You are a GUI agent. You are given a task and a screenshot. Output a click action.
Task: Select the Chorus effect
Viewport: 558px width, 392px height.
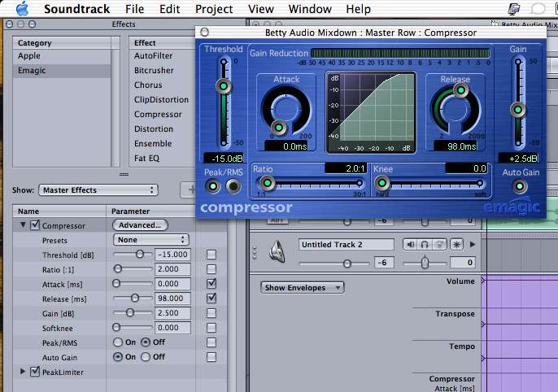click(148, 85)
